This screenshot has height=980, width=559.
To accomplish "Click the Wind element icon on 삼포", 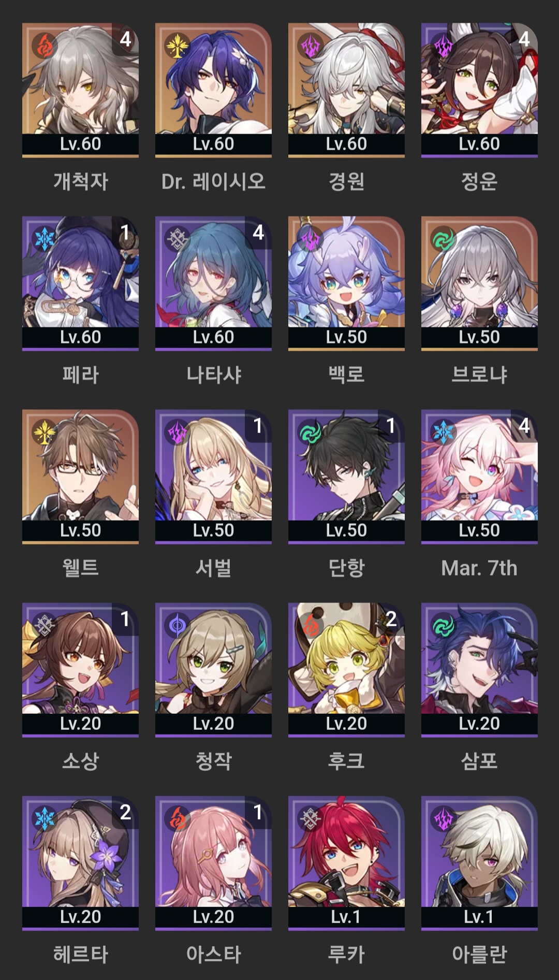I will coord(444,625).
